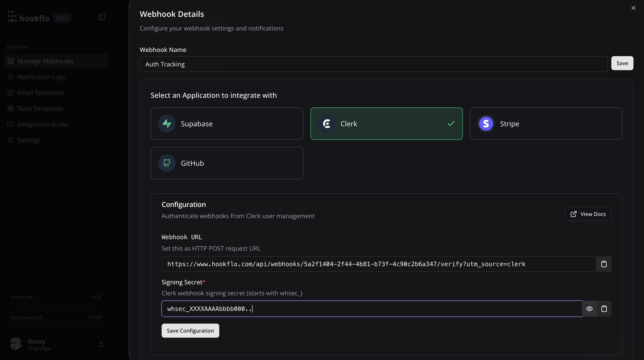Click the Stripe S icon
644x360 pixels.
[x=486, y=124]
